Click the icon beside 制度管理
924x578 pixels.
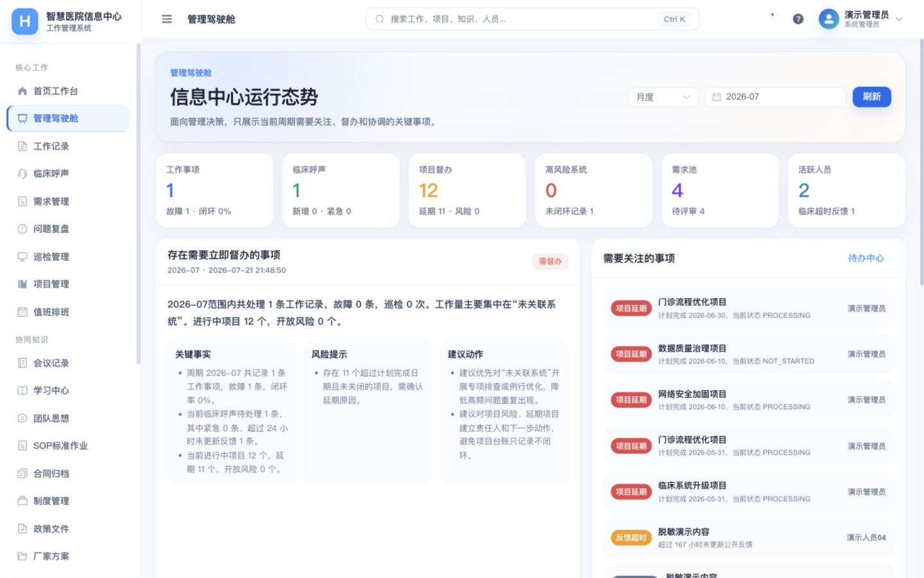(22, 501)
